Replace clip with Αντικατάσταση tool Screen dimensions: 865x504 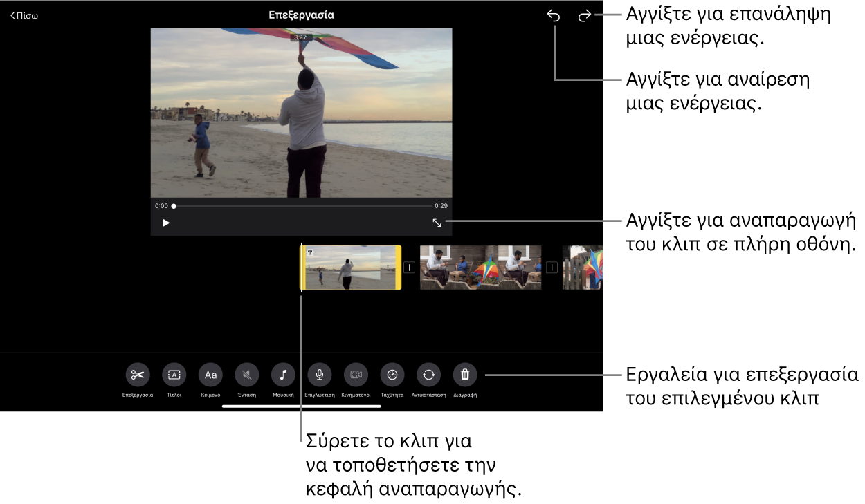pyautogui.click(x=428, y=375)
